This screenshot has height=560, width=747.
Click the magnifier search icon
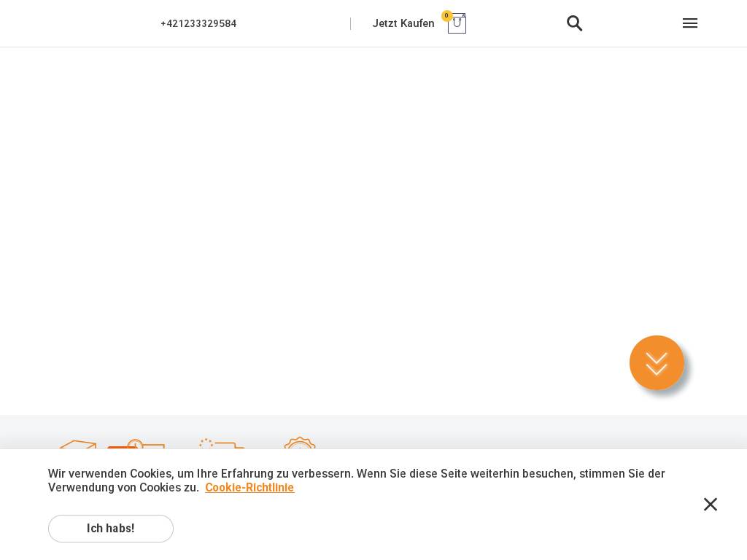click(x=575, y=23)
